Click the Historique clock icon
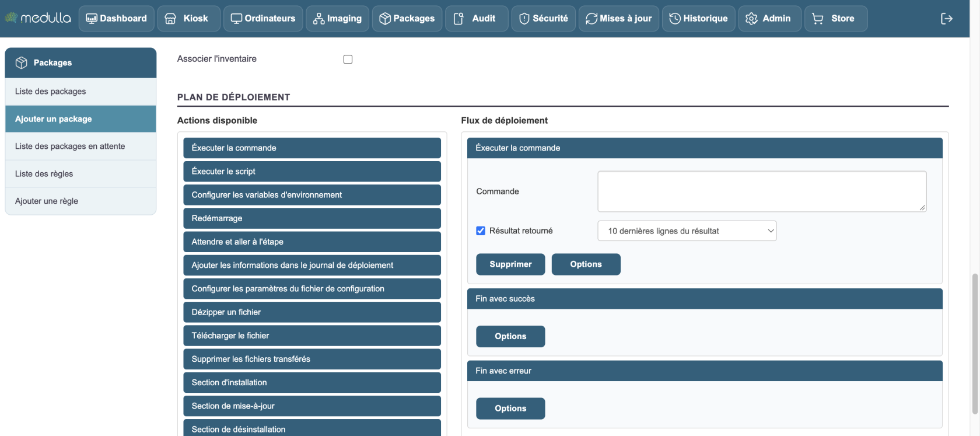The width and height of the screenshot is (980, 436). (x=675, y=19)
